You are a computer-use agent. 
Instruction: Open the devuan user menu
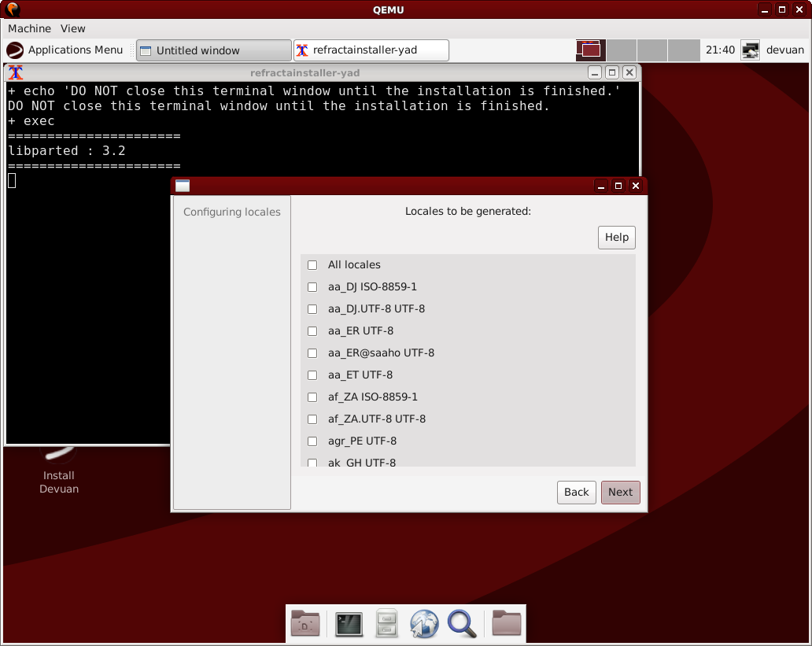pyautogui.click(x=784, y=50)
